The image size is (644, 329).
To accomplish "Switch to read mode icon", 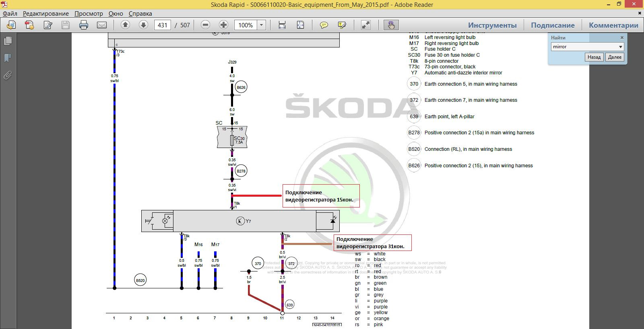I will (366, 25).
